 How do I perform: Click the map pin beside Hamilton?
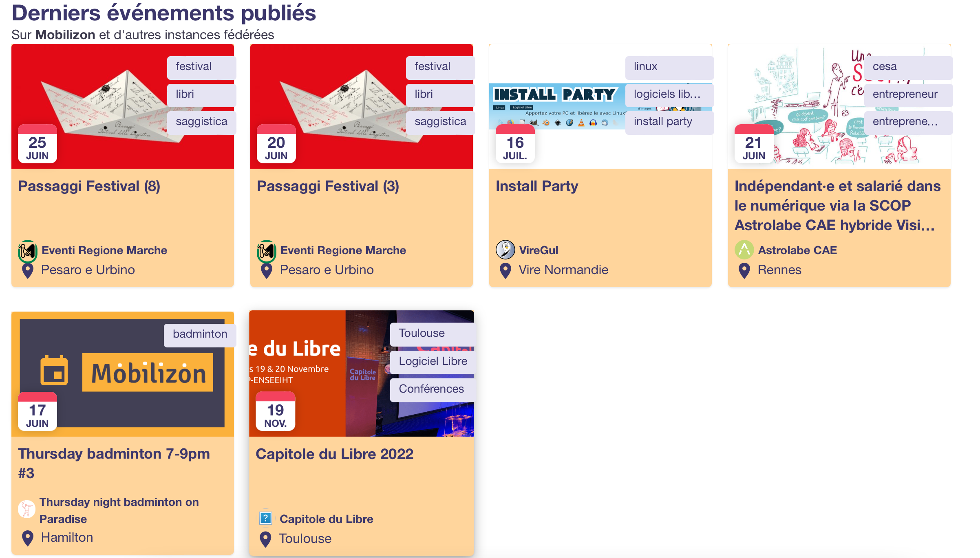28,538
